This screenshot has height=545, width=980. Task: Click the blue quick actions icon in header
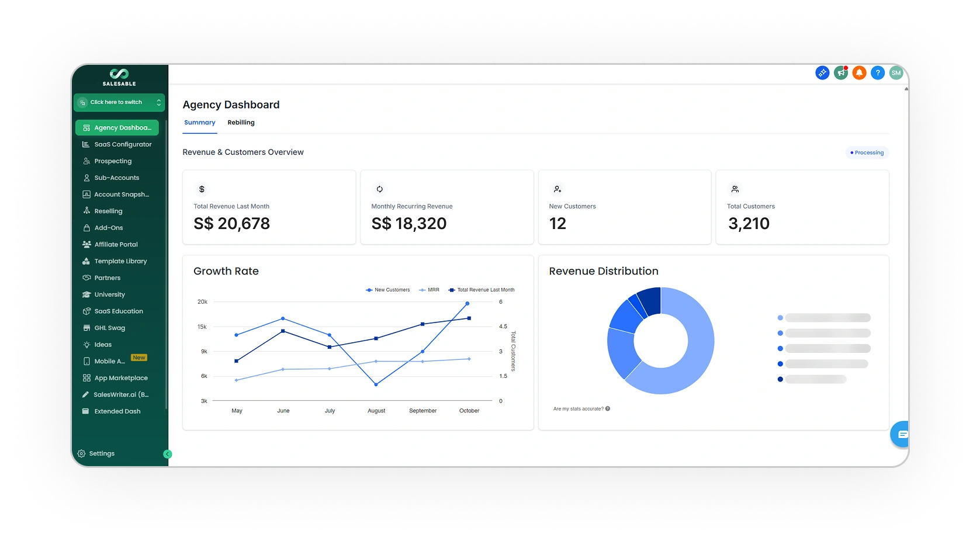point(822,73)
